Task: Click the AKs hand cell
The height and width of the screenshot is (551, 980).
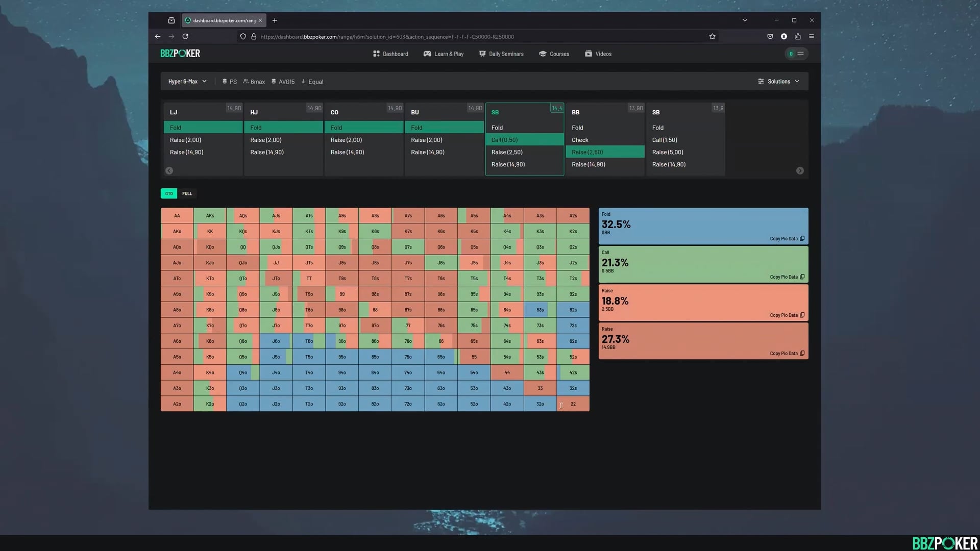Action: coord(210,216)
